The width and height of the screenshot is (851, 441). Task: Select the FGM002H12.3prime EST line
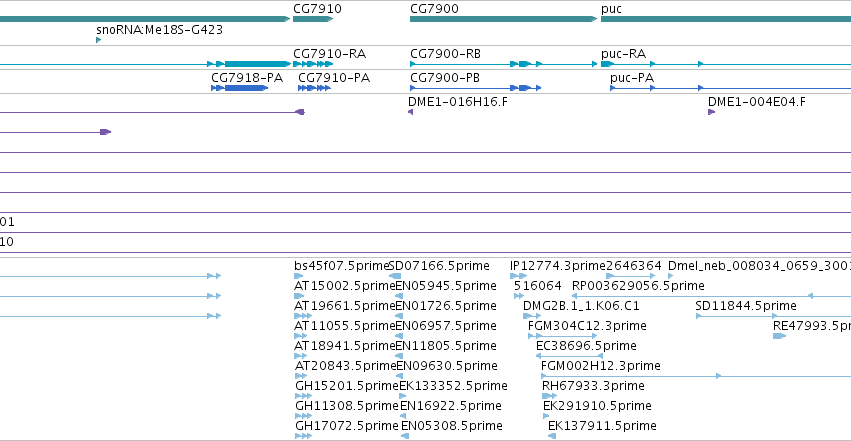coord(696,376)
